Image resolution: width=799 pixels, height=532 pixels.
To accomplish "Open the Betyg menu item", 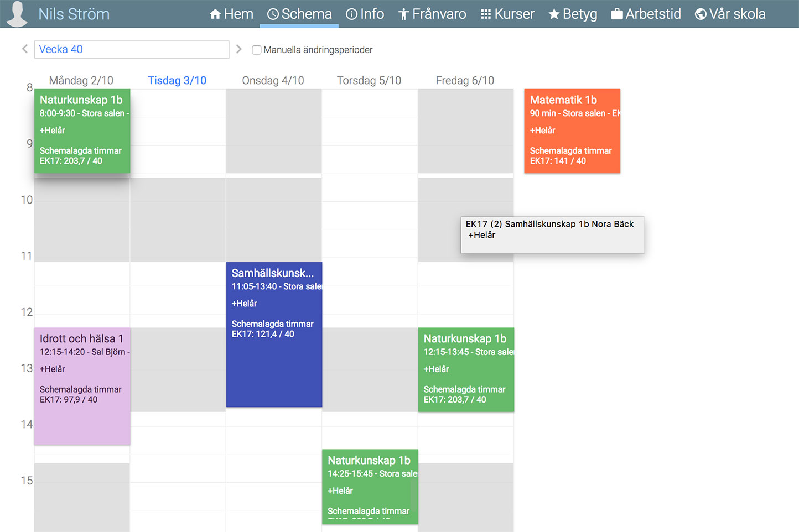I will pos(573,14).
